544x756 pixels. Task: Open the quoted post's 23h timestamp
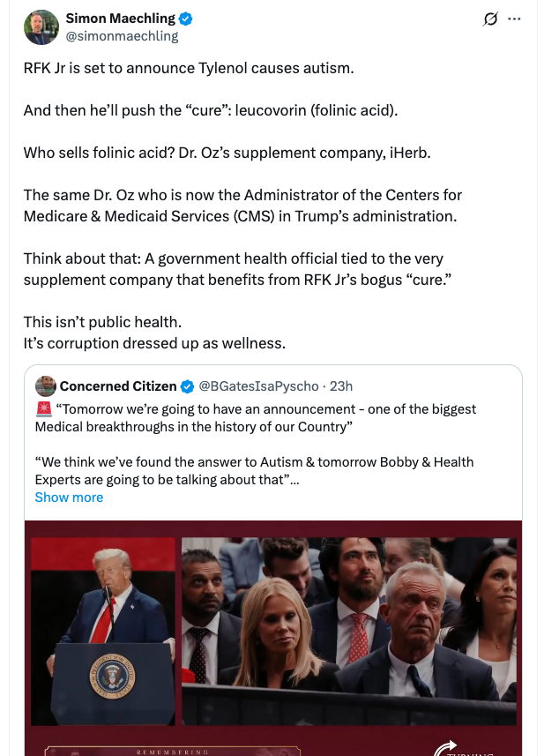340,386
